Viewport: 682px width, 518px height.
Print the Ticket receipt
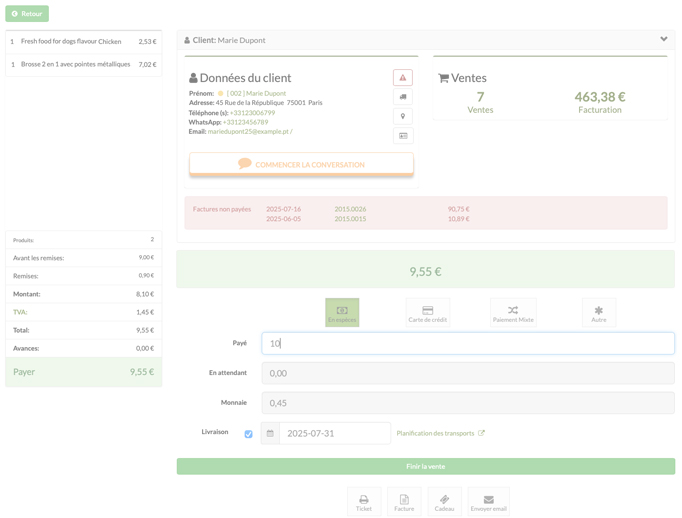[364, 502]
